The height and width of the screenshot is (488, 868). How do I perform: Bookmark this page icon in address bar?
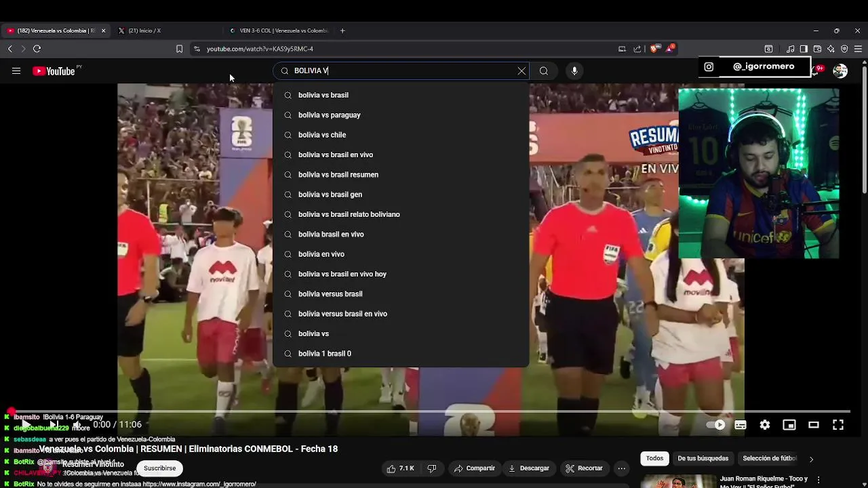point(179,49)
